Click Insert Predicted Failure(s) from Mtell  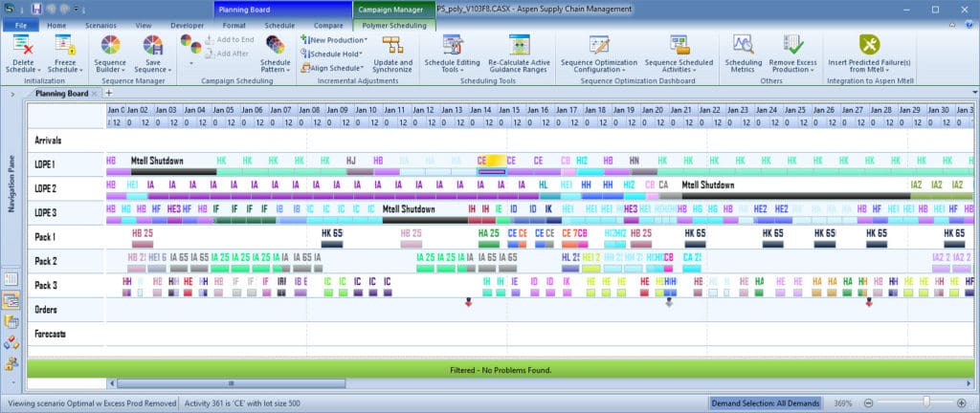pos(870,46)
